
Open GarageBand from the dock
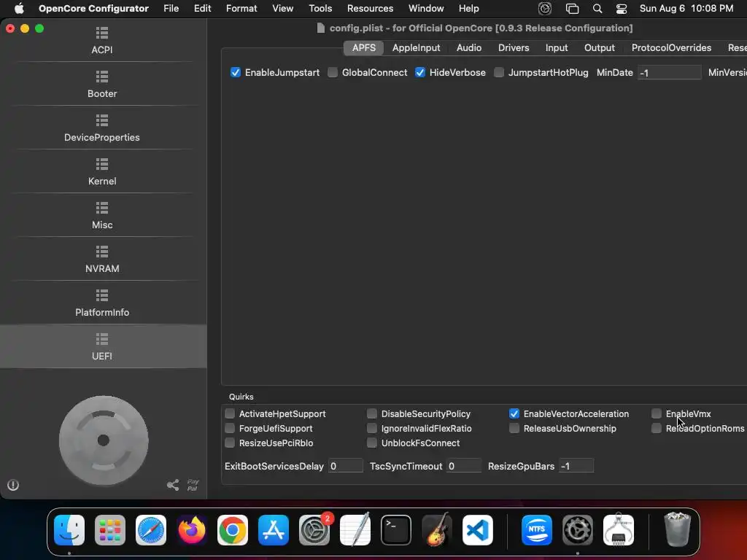pos(437,530)
